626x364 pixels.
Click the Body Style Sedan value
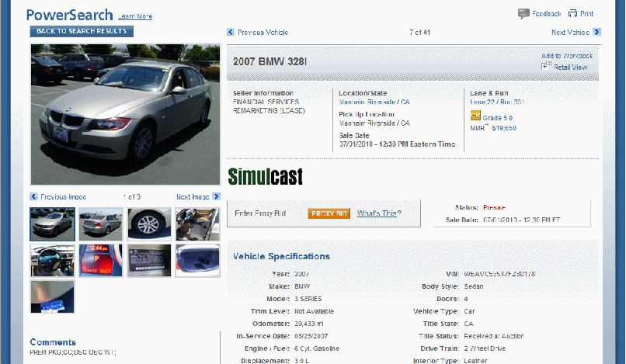click(474, 286)
